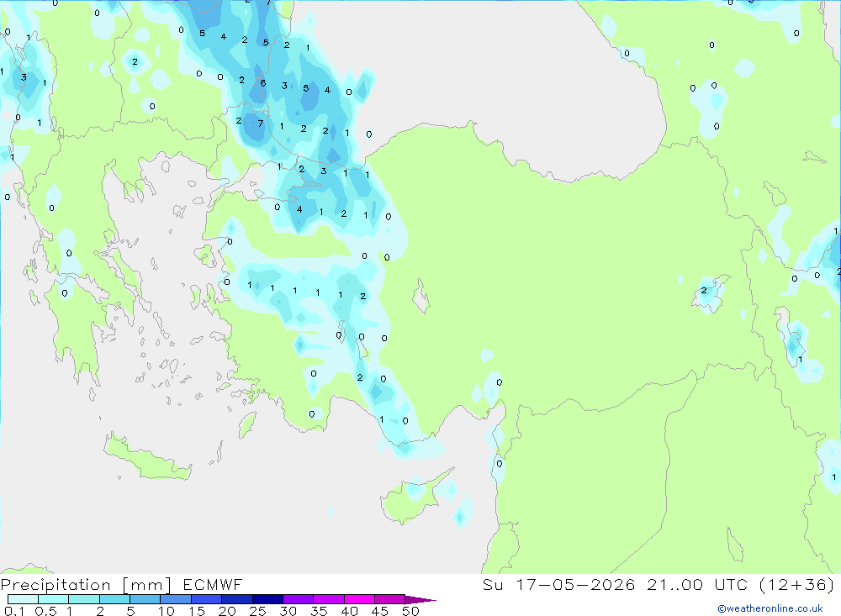Select the 5–10 mm light blue legend swatch
The height and width of the screenshot is (616, 841).
click(x=145, y=599)
